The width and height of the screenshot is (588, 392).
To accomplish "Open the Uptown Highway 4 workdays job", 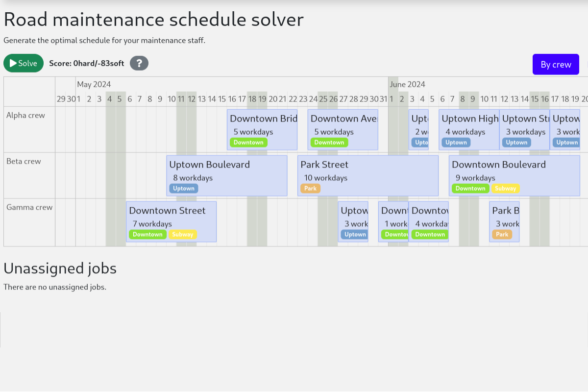I will pos(469,130).
